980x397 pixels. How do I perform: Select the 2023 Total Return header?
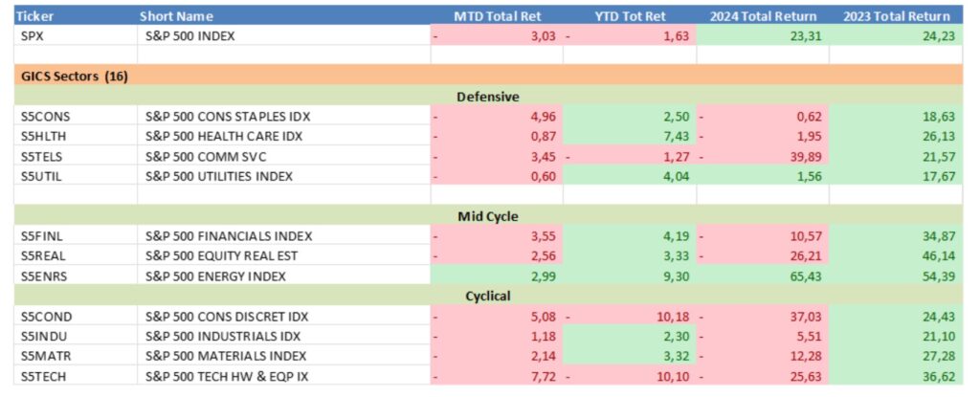click(896, 16)
